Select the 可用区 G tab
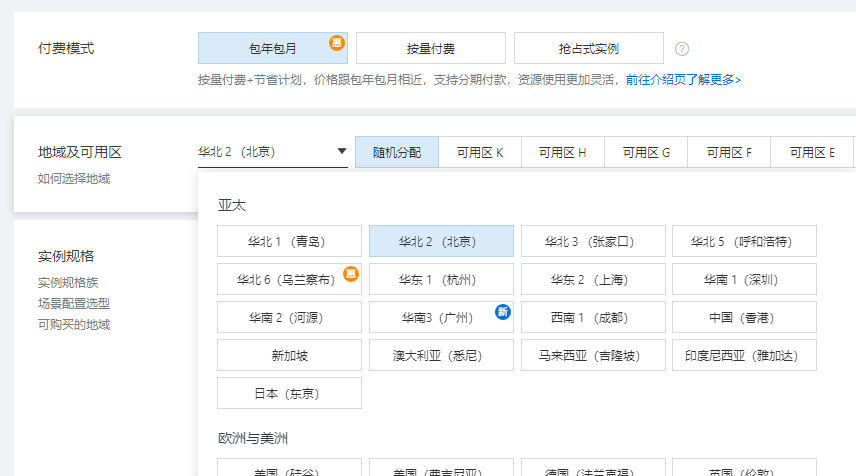Screen dimensions: 856x476 click(646, 152)
